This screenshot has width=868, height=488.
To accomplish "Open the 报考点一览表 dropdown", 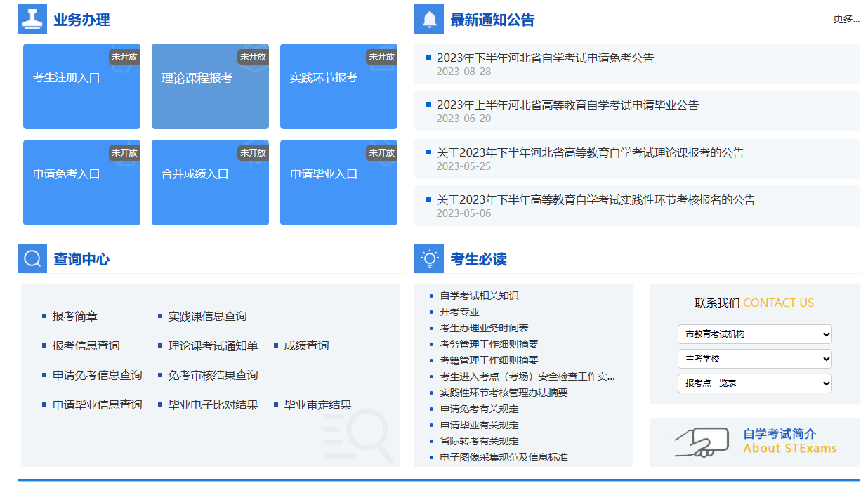I will [x=754, y=383].
